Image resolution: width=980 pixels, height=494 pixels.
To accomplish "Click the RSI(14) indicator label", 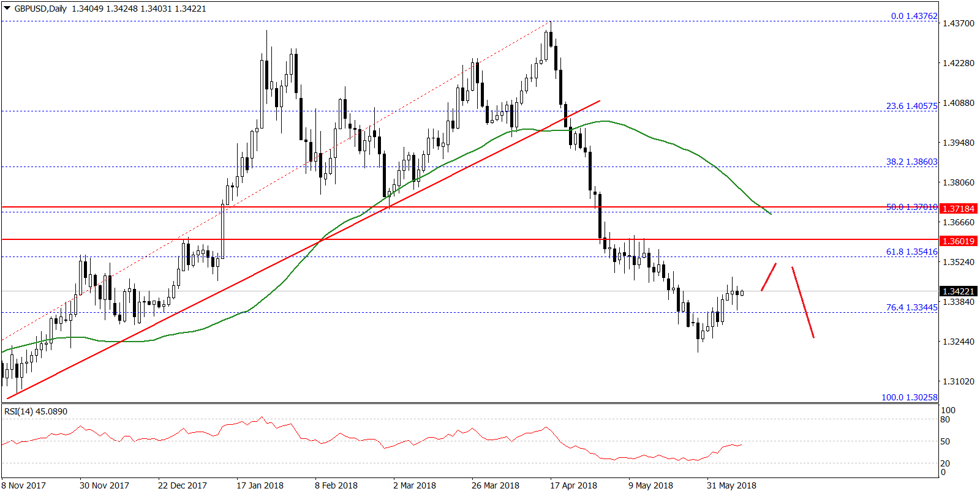I will (x=36, y=411).
